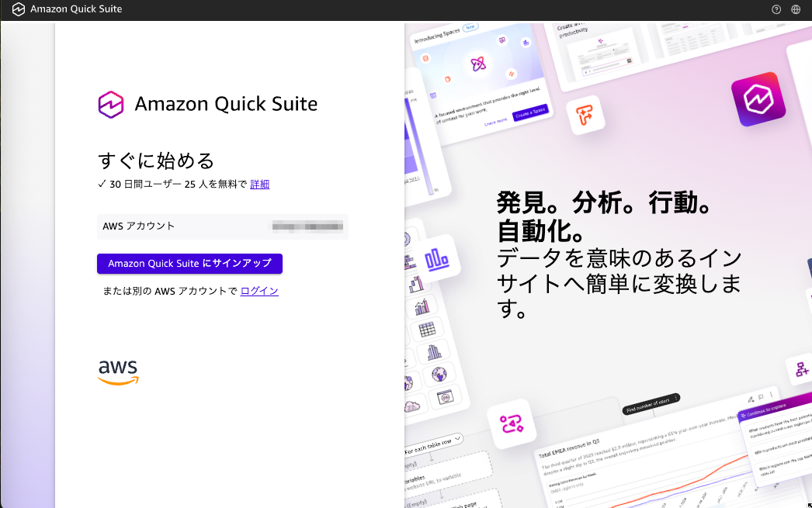812x508 pixels.
Task: Click the Amazon Quick Suite header logo
Action: [x=19, y=9]
